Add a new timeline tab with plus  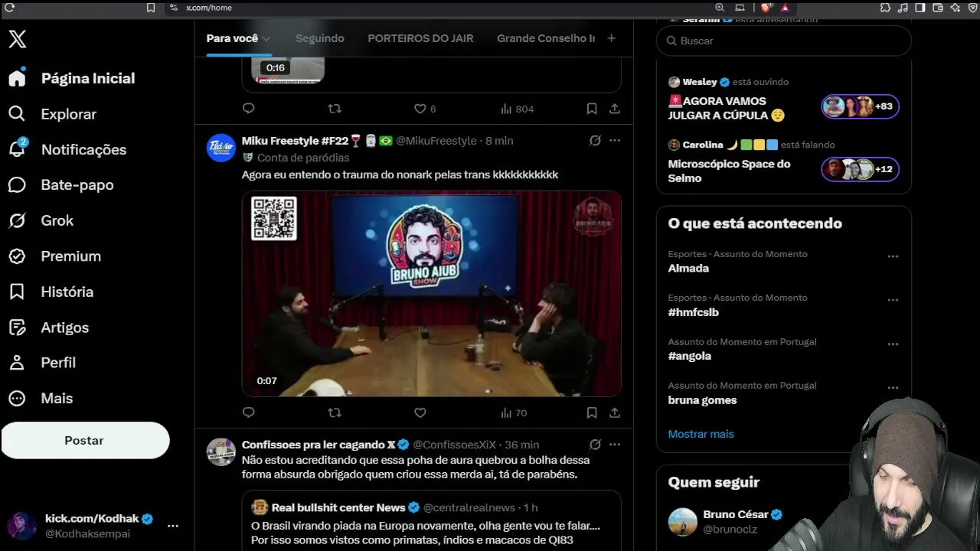tap(611, 38)
